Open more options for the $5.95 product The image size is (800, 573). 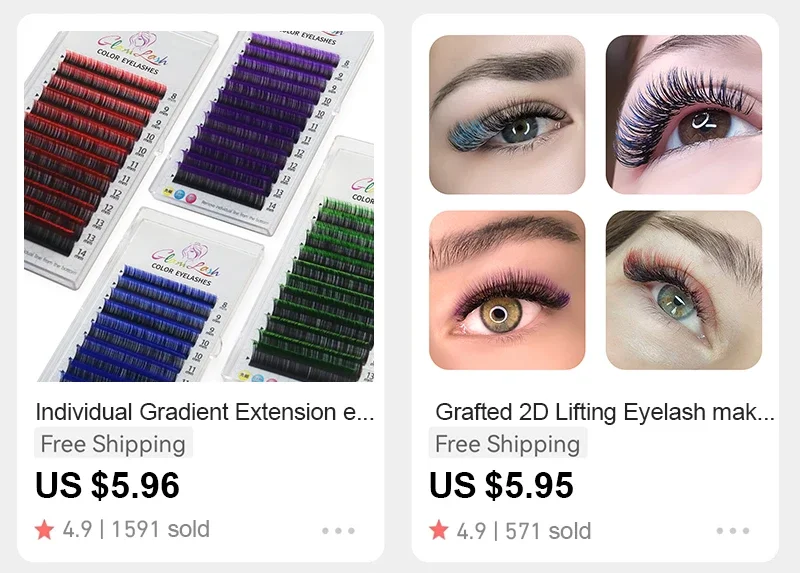pyautogui.click(x=733, y=531)
